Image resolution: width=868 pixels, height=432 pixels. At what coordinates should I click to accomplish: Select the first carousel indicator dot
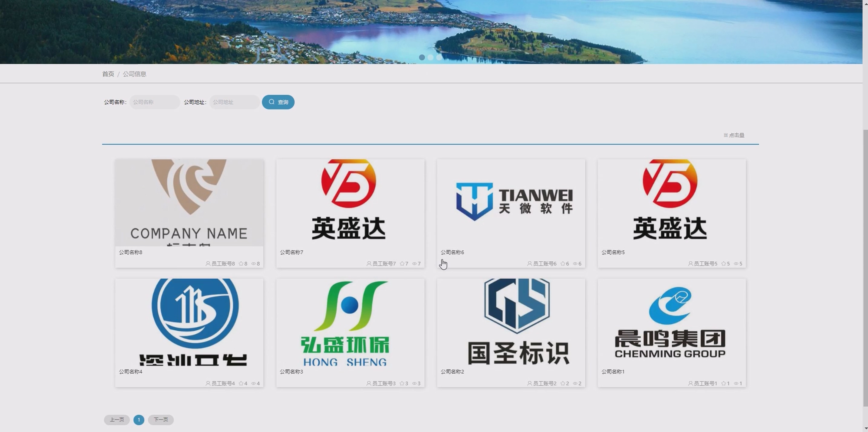coord(422,57)
